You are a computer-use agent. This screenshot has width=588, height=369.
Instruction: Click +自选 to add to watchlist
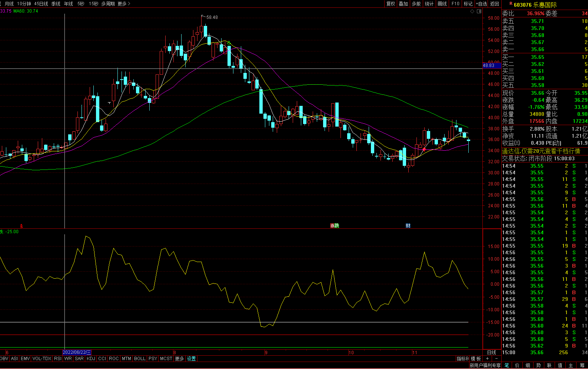[482, 4]
